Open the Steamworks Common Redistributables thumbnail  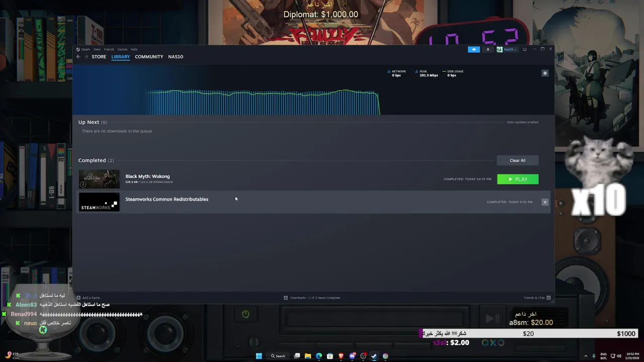tap(99, 202)
